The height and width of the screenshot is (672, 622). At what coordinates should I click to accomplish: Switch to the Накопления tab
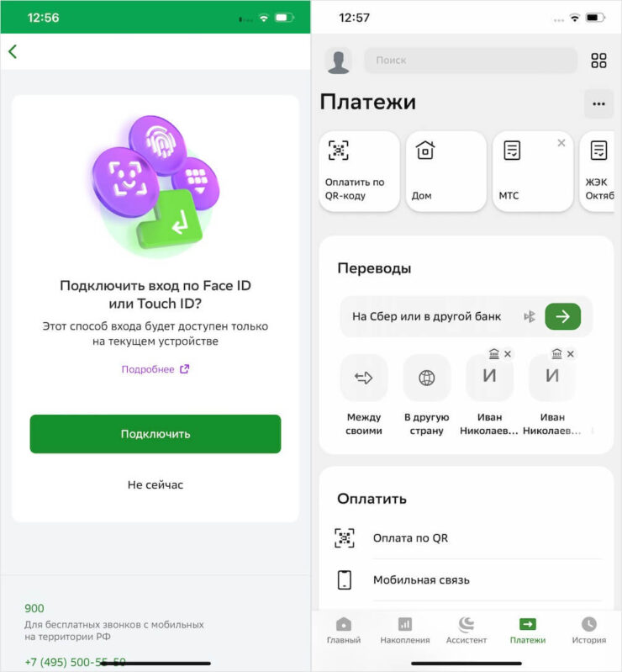pos(405,631)
